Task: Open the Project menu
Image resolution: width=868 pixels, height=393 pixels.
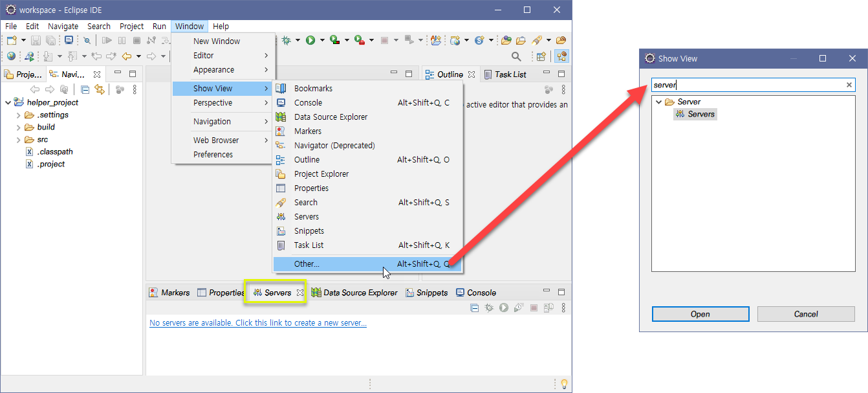Action: (131, 27)
